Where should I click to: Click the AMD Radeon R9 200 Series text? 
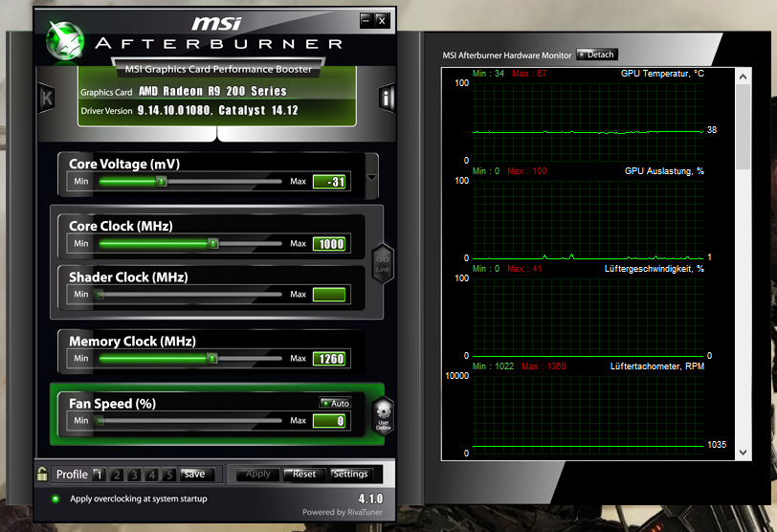[212, 91]
